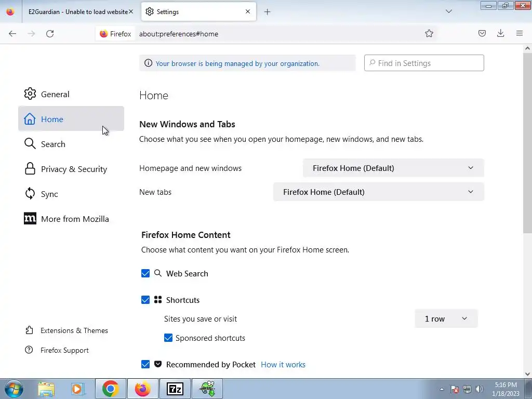The width and height of the screenshot is (532, 399).
Task: Click the organization management notice link
Action: 237,63
